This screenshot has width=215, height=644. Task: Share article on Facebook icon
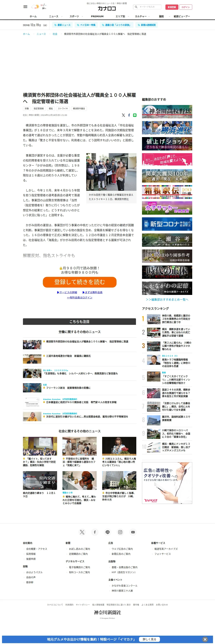click(x=129, y=115)
